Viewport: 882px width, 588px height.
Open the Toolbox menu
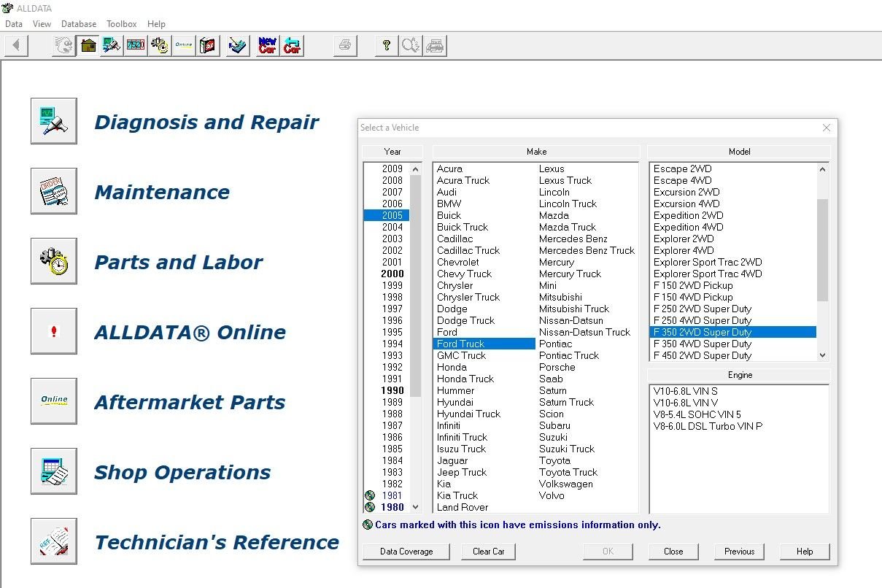121,24
